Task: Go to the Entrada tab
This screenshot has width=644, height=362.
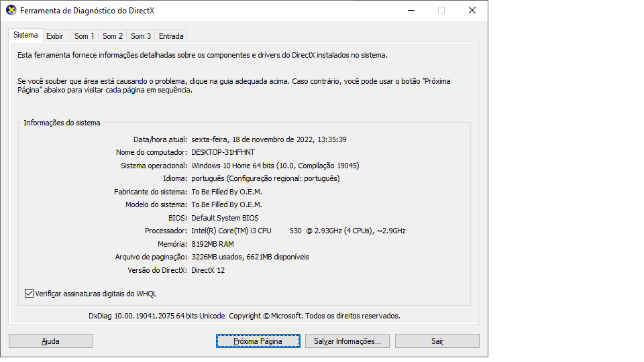Action: pos(171,36)
